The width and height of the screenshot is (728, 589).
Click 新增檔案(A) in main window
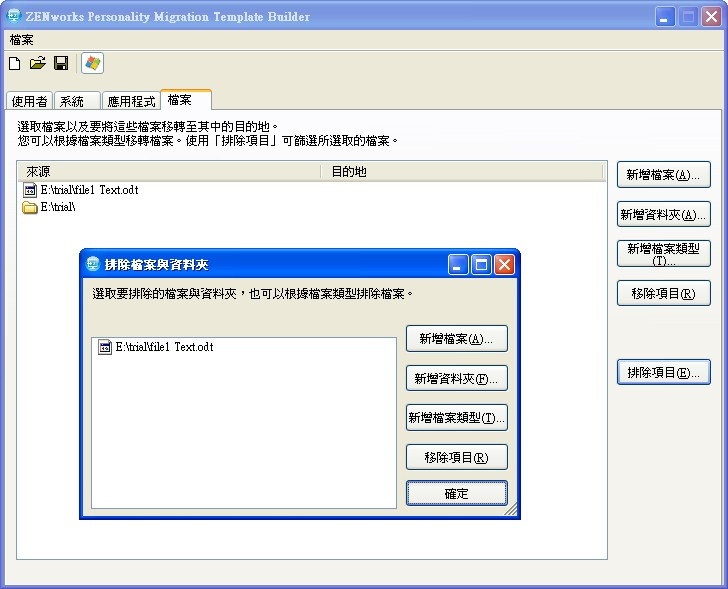663,175
